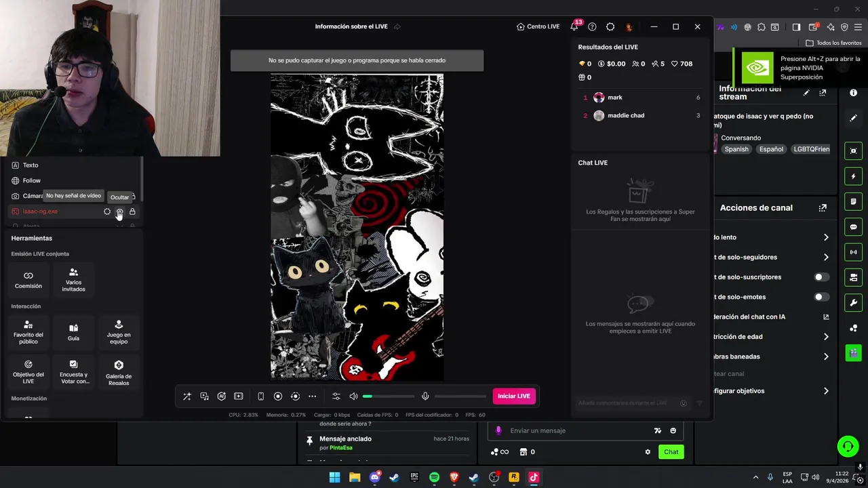Open audio mixer sliders icon
868x488 pixels.
(x=336, y=396)
